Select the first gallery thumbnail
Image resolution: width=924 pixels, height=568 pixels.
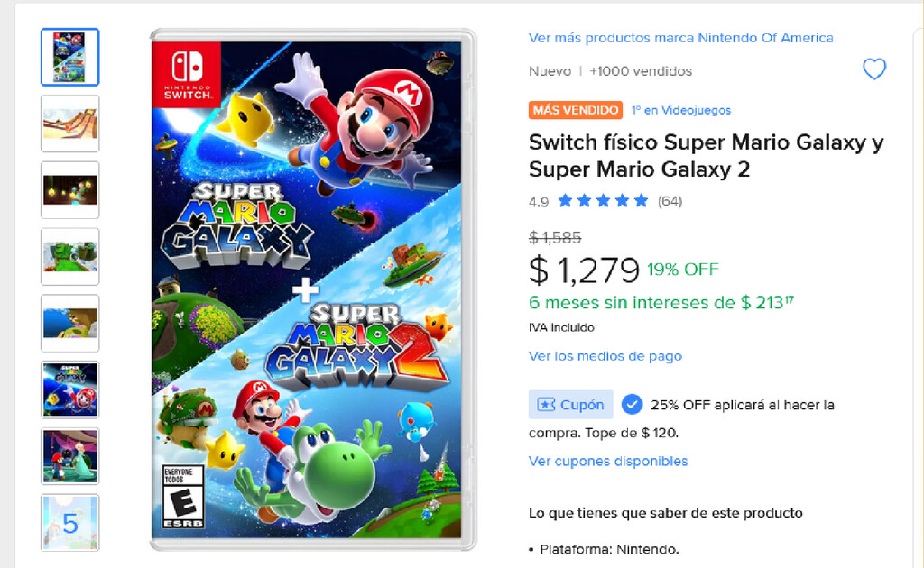[x=69, y=57]
